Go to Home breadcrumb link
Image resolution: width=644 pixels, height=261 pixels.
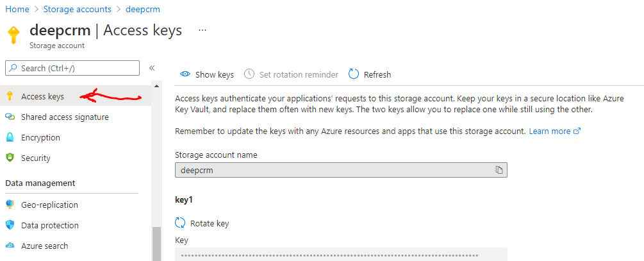(17, 10)
